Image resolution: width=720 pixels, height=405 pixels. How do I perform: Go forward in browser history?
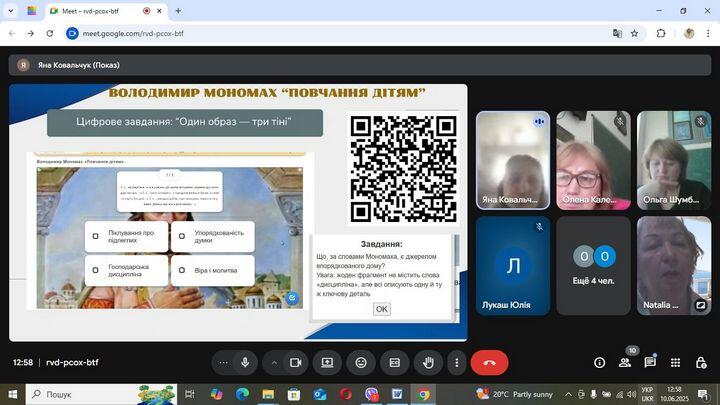coord(30,34)
